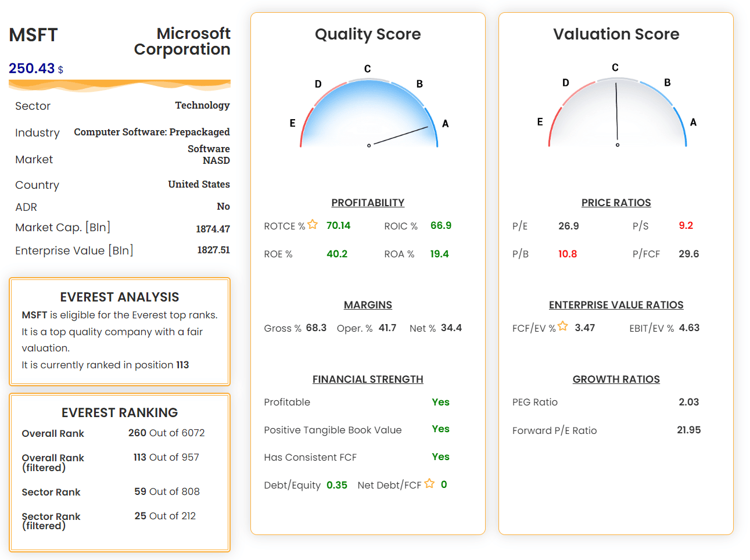Select the Gross % margin value 68.3
Screen dimensions: 750x560
317,328
